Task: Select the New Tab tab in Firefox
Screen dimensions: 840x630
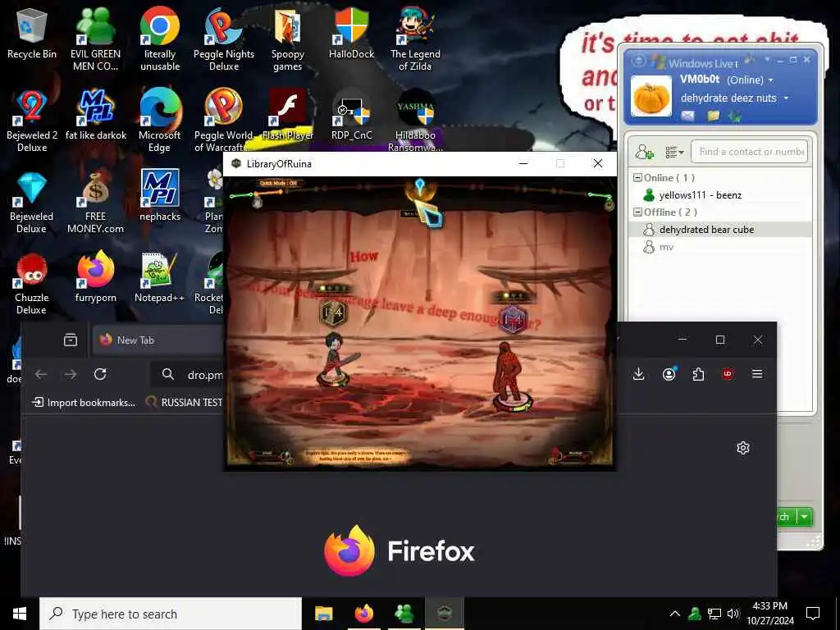Action: click(x=158, y=340)
